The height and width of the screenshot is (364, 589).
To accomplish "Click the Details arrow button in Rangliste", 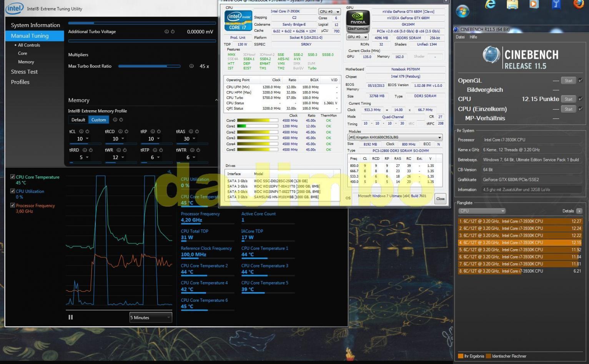I will pos(579,211).
